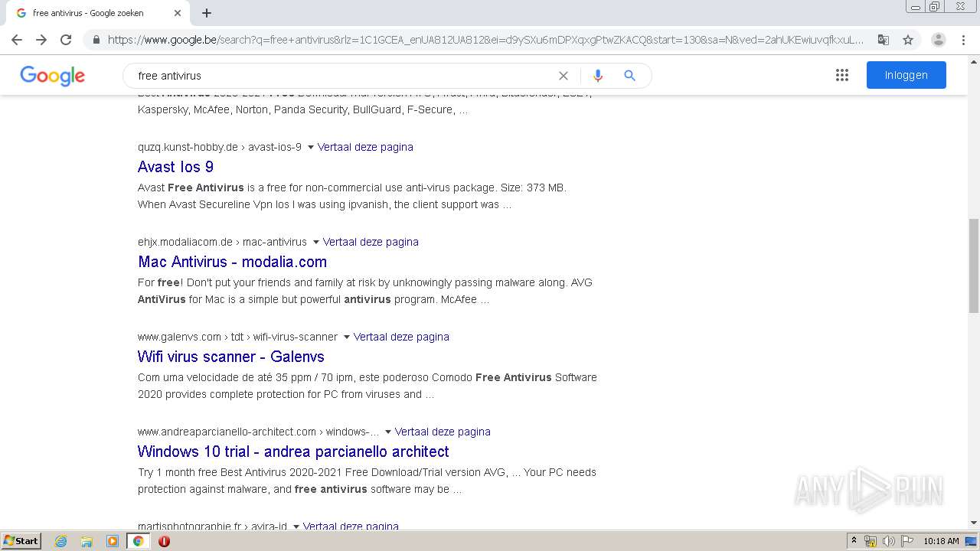The height and width of the screenshot is (551, 980).
Task: Run the search with the magnifier icon
Action: tap(629, 76)
